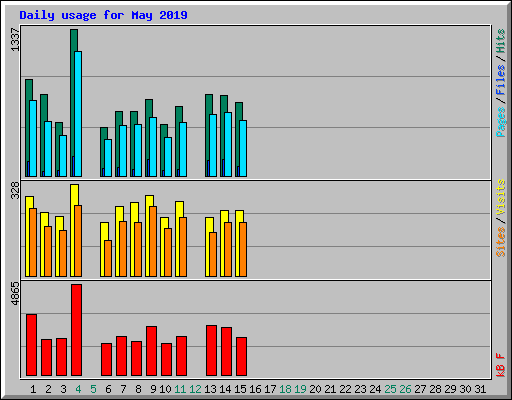Click the orange sites bar for day 6

108,259
